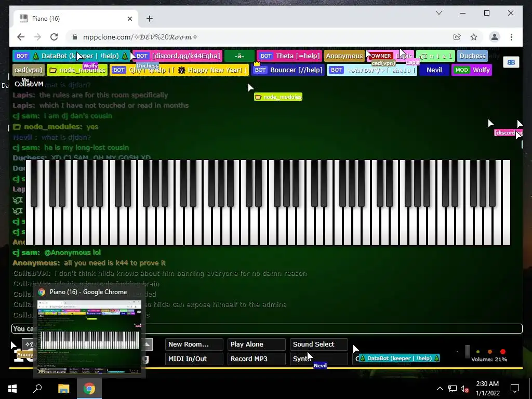Click the blue BB icon beside participant list

(x=511, y=62)
